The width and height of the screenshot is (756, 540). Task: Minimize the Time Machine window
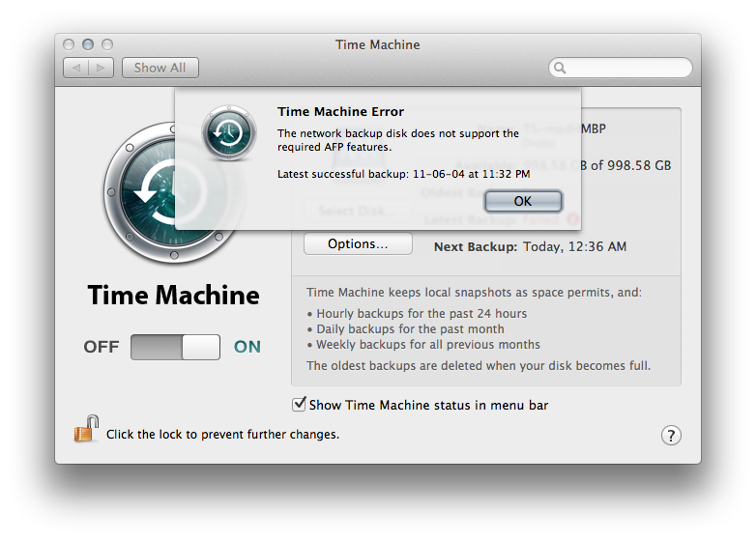pyautogui.click(x=88, y=44)
